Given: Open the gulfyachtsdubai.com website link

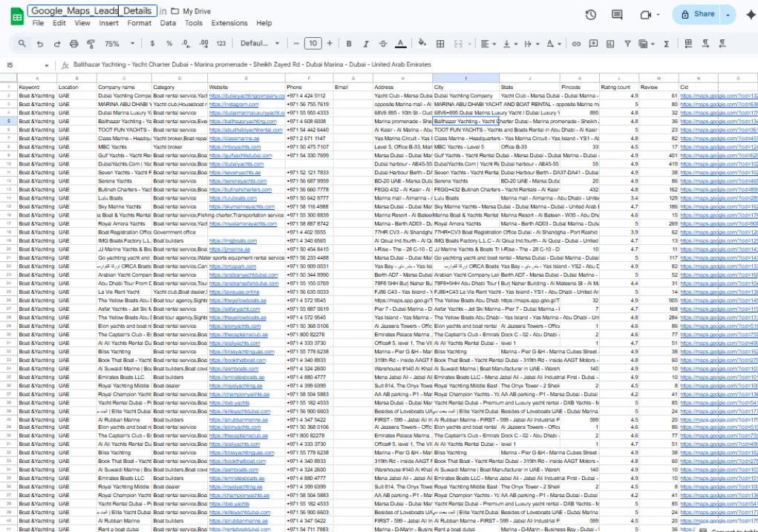Looking at the screenshot, I should (241, 156).
